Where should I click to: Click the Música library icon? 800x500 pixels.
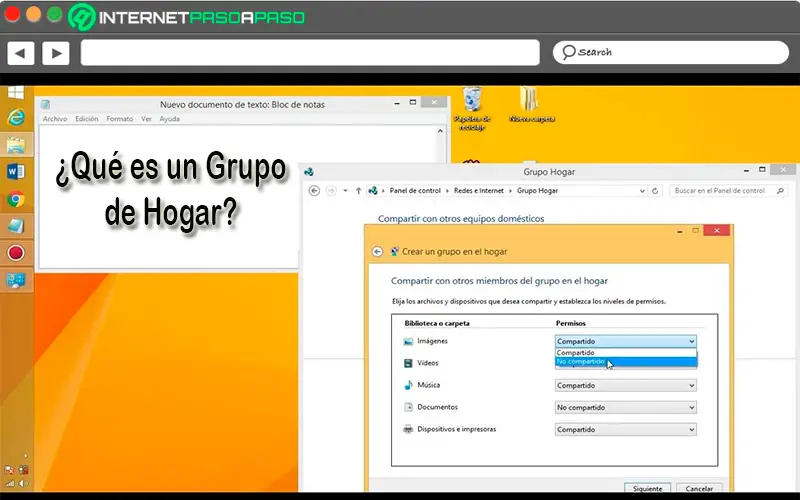coord(408,385)
